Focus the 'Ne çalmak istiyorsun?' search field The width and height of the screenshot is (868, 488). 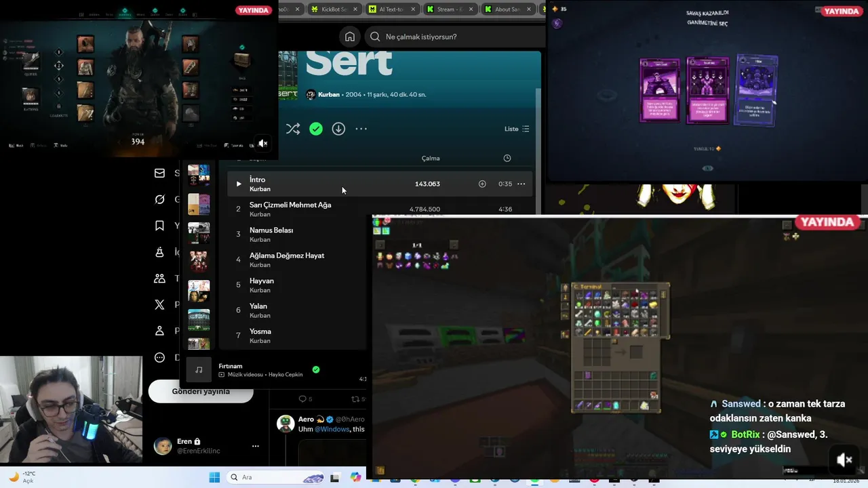[x=454, y=37]
